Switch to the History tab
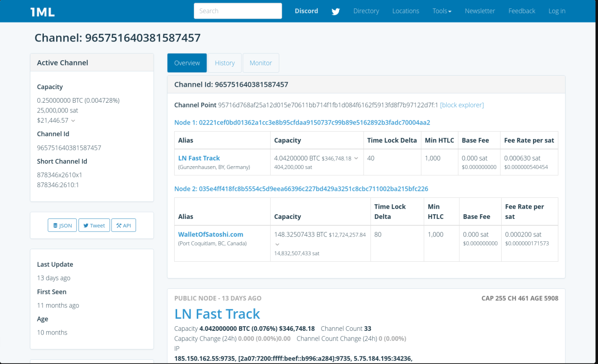 pyautogui.click(x=225, y=63)
